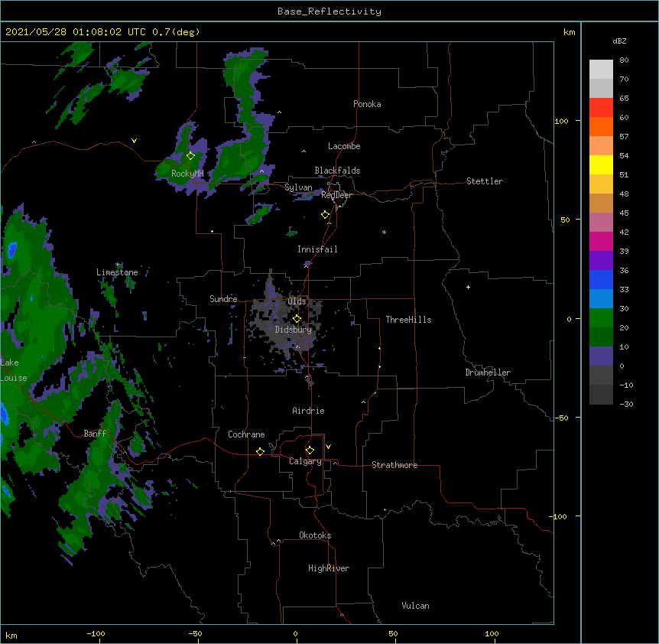659x644 pixels.
Task: Click the ThreeHills label
Action: (408, 320)
